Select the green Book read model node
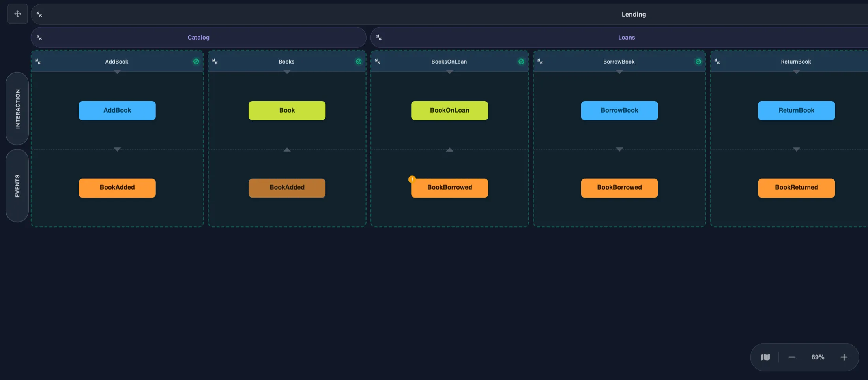The width and height of the screenshot is (868, 380). [287, 111]
